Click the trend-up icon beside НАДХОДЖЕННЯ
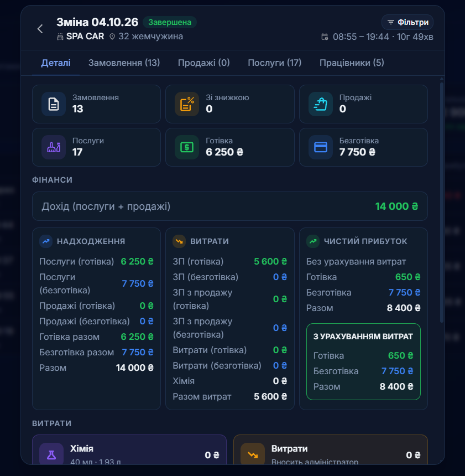 (x=46, y=241)
